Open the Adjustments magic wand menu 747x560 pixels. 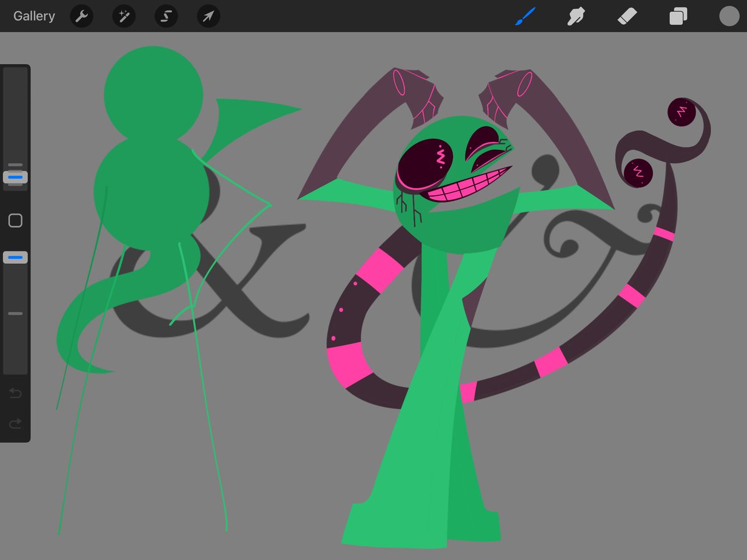tap(124, 16)
